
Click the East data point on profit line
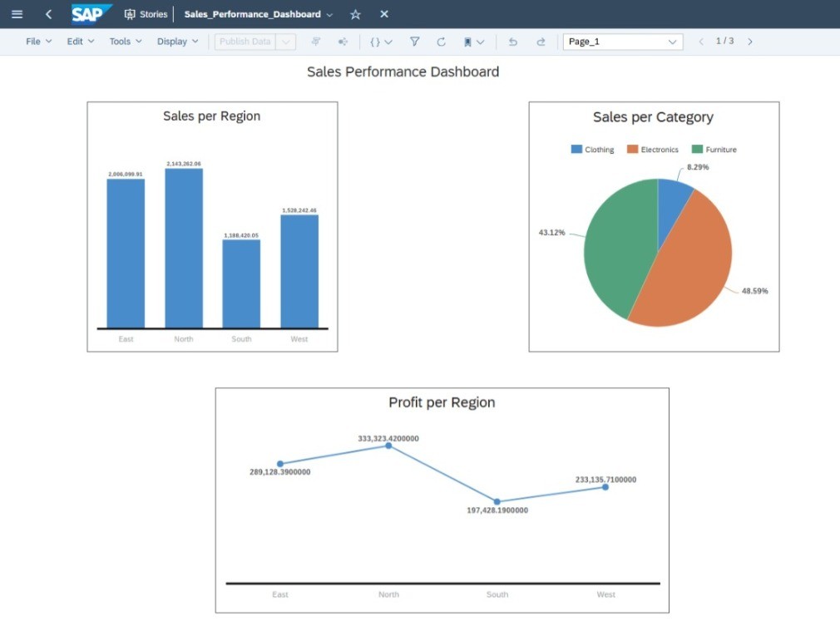[280, 464]
